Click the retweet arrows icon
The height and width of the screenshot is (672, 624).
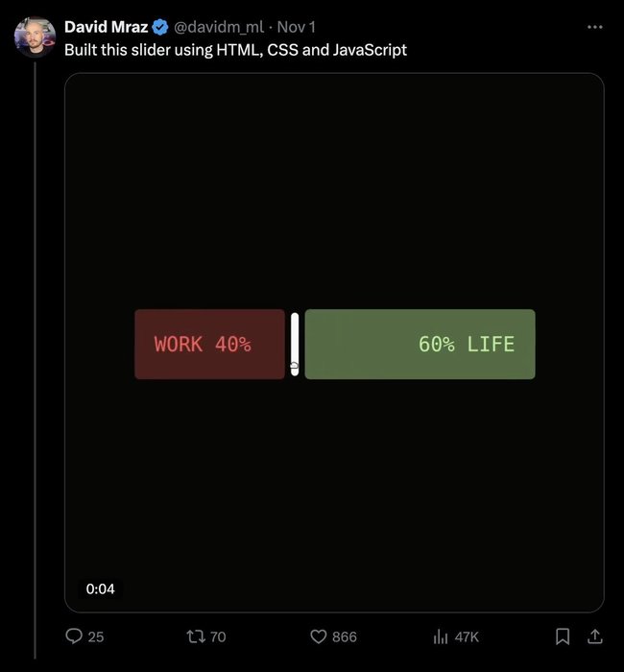[x=196, y=636]
